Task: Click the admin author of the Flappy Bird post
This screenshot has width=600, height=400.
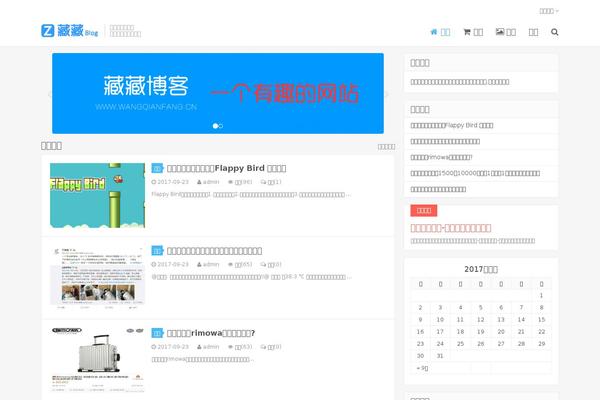Action: pos(208,182)
